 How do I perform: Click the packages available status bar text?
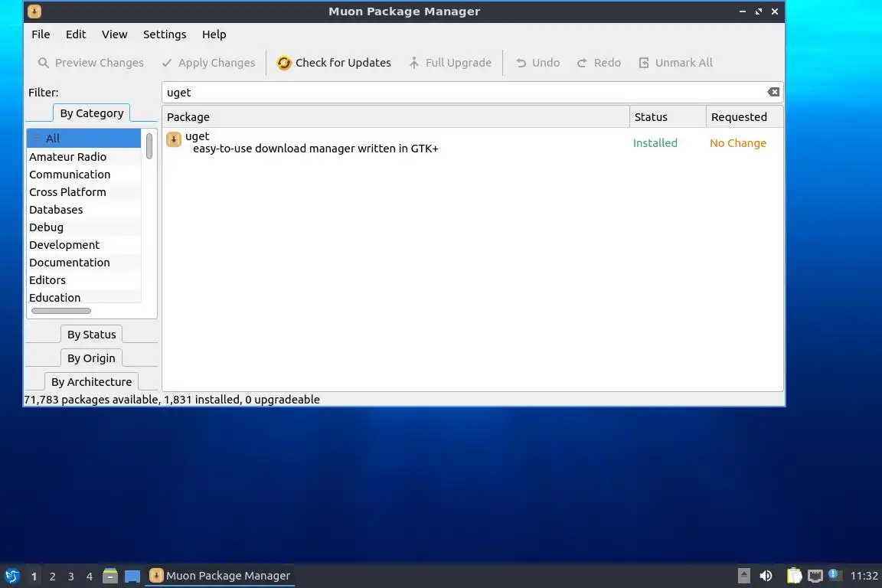[171, 400]
